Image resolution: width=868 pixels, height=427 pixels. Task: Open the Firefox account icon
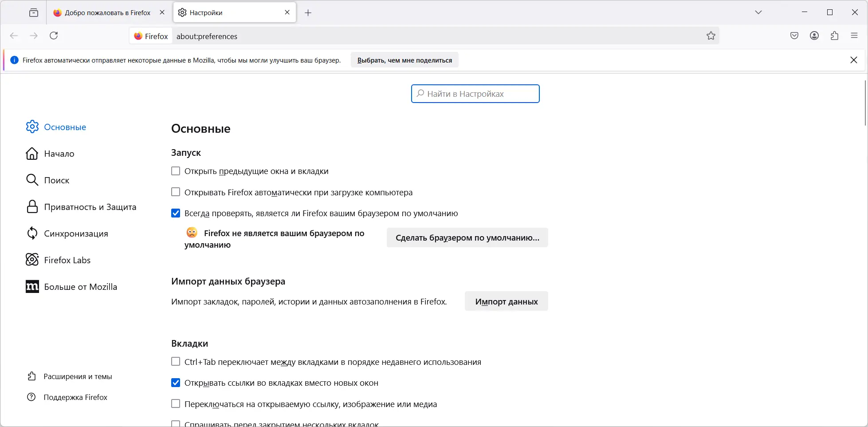814,36
